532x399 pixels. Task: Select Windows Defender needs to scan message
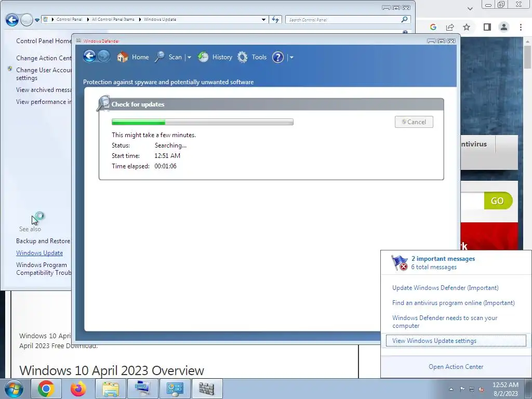click(x=445, y=322)
